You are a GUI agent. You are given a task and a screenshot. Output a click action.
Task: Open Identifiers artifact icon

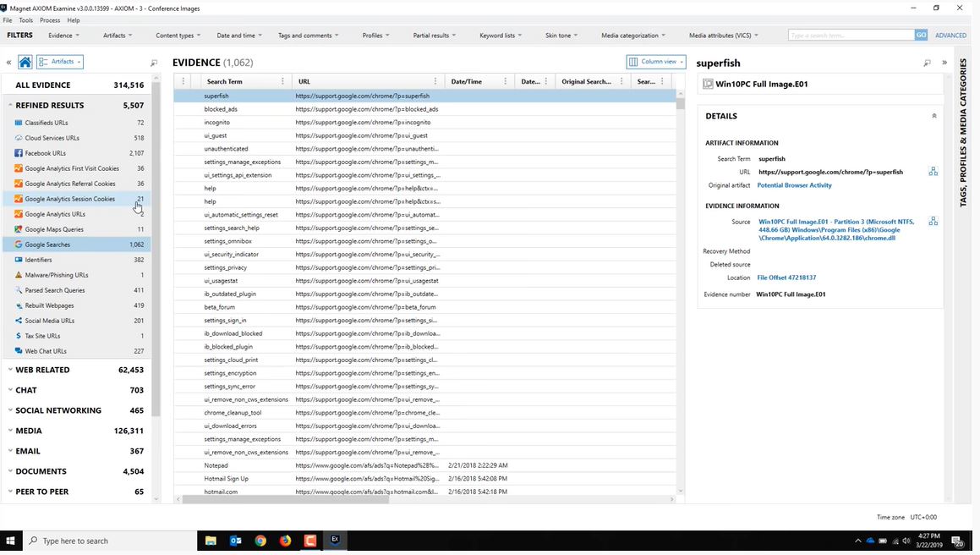tap(19, 260)
